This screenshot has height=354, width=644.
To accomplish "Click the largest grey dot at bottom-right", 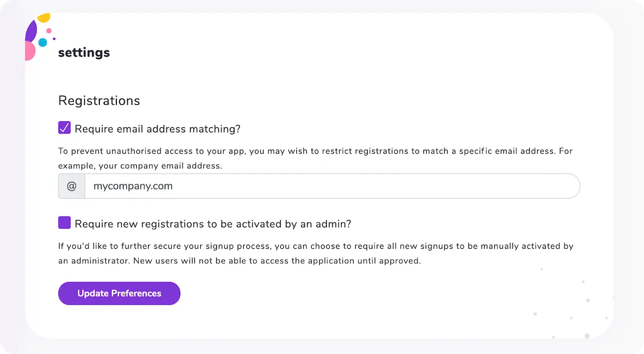I will [x=587, y=336].
